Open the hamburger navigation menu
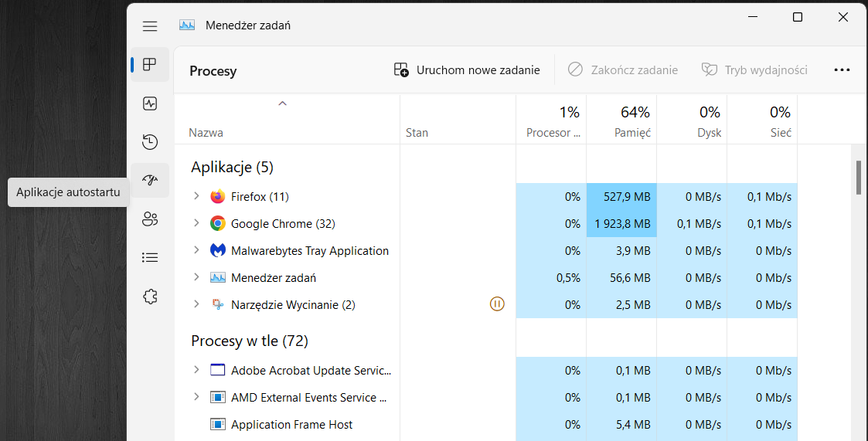The width and height of the screenshot is (868, 441). click(x=150, y=26)
